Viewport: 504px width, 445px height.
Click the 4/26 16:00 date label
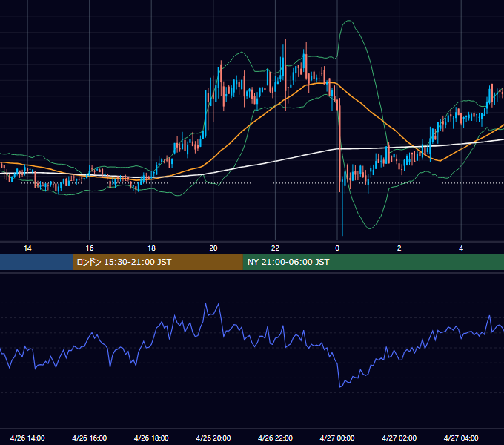coord(90,438)
